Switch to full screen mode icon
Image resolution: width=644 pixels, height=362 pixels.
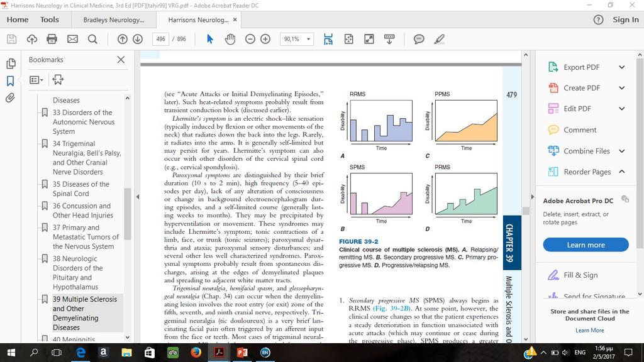pos(369,39)
